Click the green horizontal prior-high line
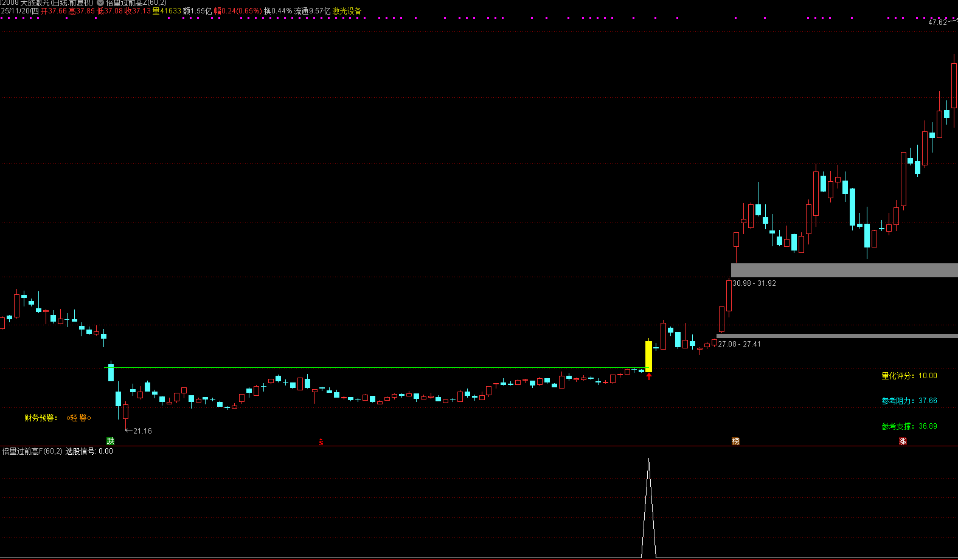 (377, 367)
